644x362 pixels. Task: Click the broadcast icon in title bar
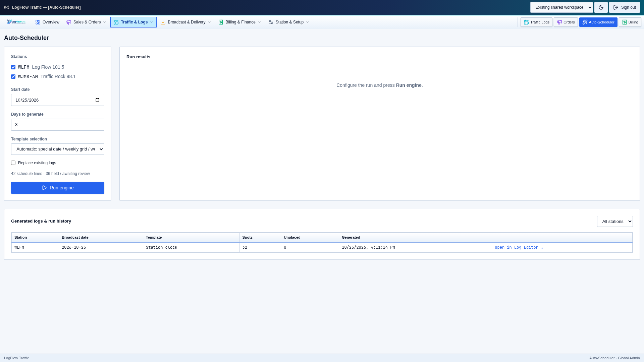click(7, 7)
